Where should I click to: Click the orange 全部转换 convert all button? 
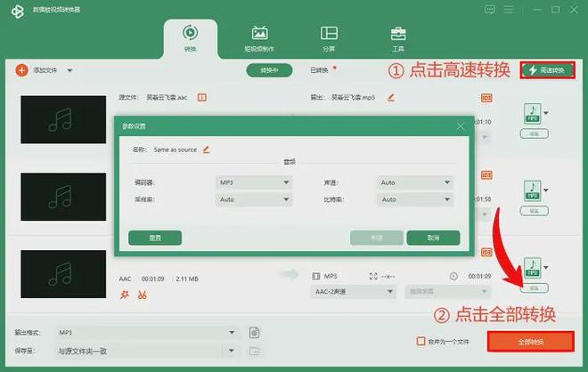pos(531,342)
